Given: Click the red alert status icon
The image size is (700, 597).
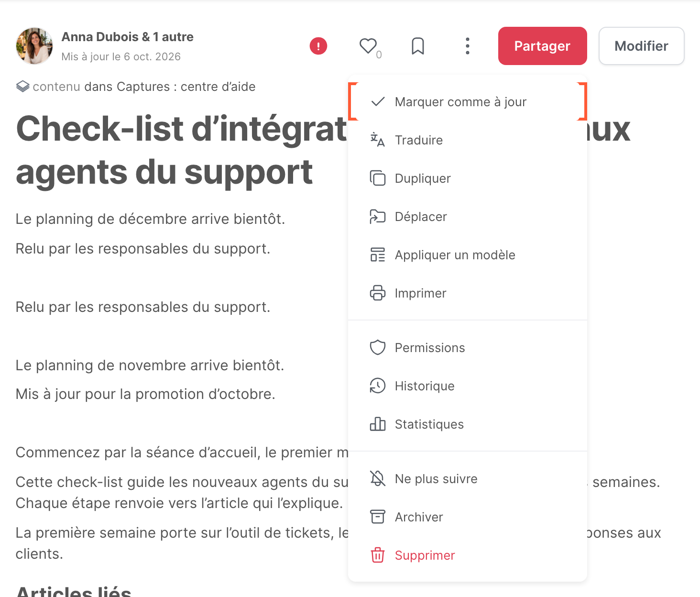Looking at the screenshot, I should click(318, 46).
